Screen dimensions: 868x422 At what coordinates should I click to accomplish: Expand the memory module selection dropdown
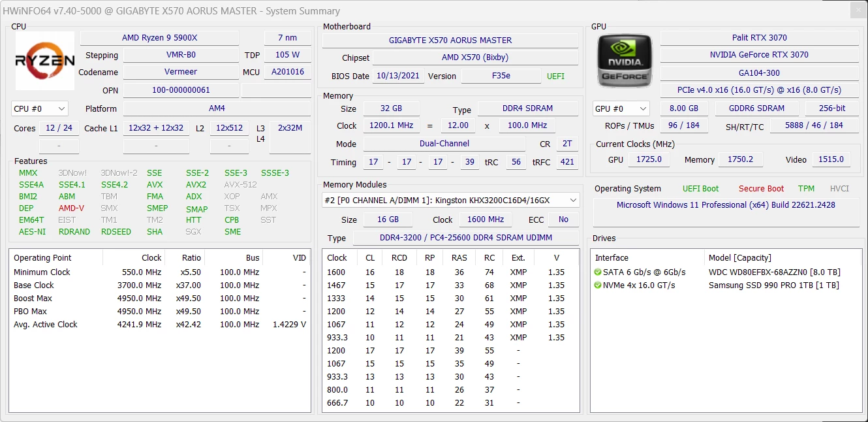[450, 200]
